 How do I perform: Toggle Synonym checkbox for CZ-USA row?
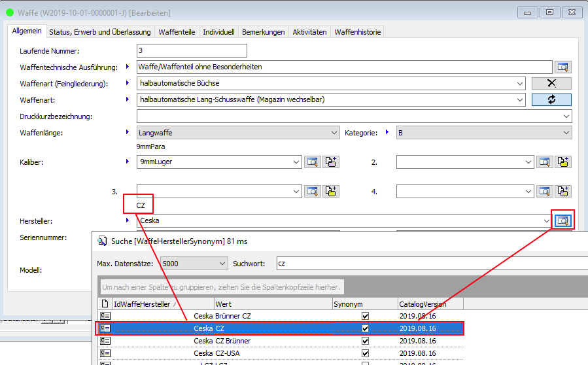[365, 353]
